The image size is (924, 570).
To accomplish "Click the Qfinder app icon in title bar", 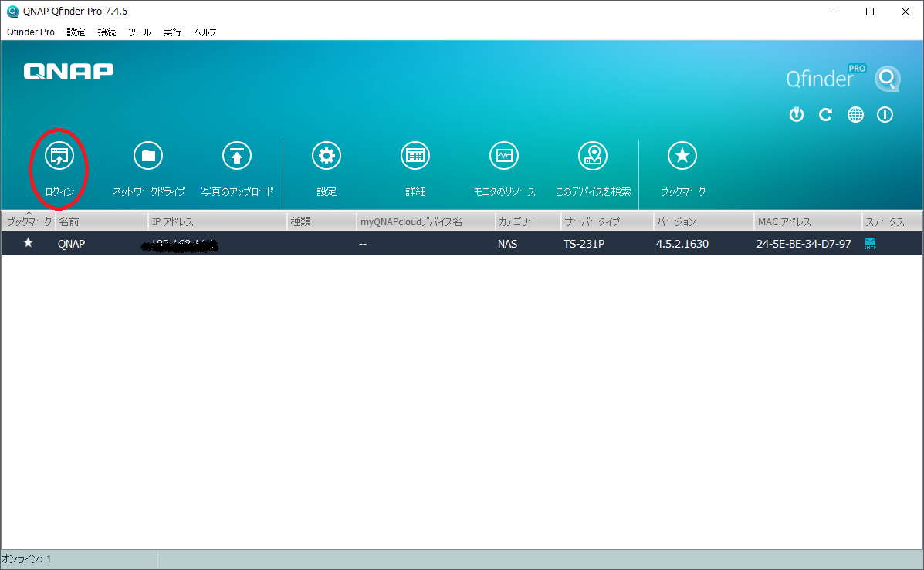I will (12, 12).
